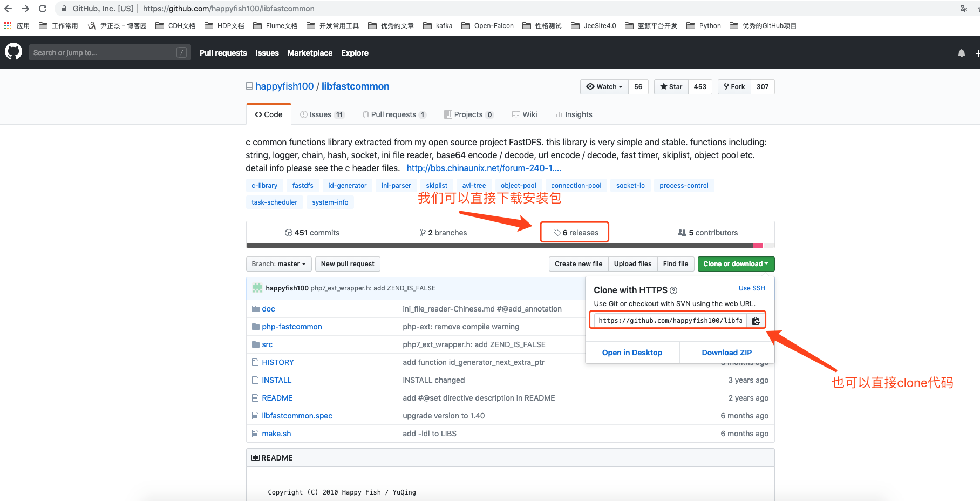Image resolution: width=980 pixels, height=501 pixels.
Task: Open the make.sh file
Action: pyautogui.click(x=276, y=434)
